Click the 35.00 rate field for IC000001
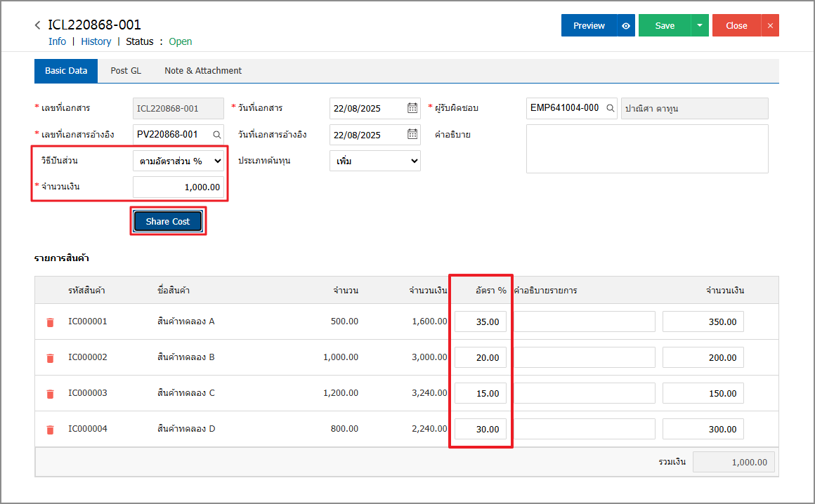This screenshot has width=815, height=504. point(481,322)
